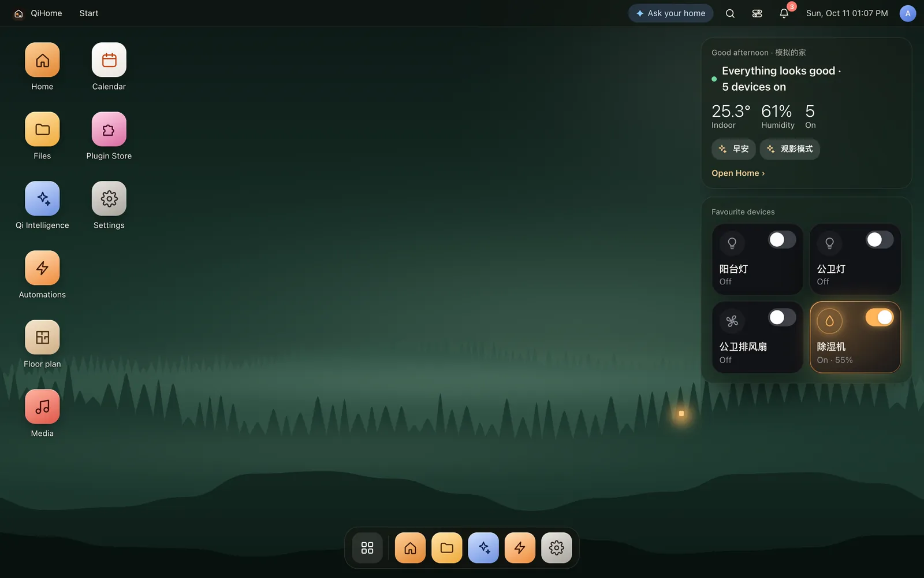Turn on the 阳台灯 switch

pos(782,240)
